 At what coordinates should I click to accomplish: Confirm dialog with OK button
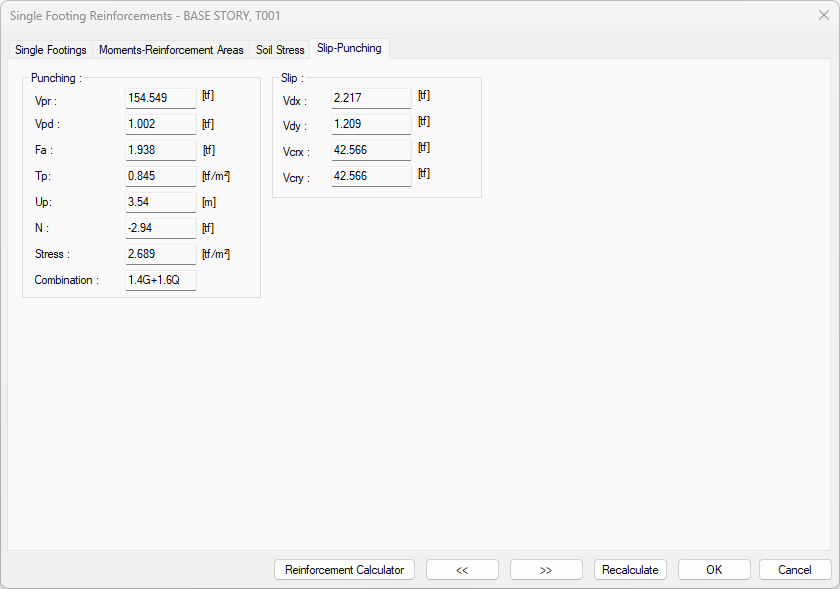714,570
